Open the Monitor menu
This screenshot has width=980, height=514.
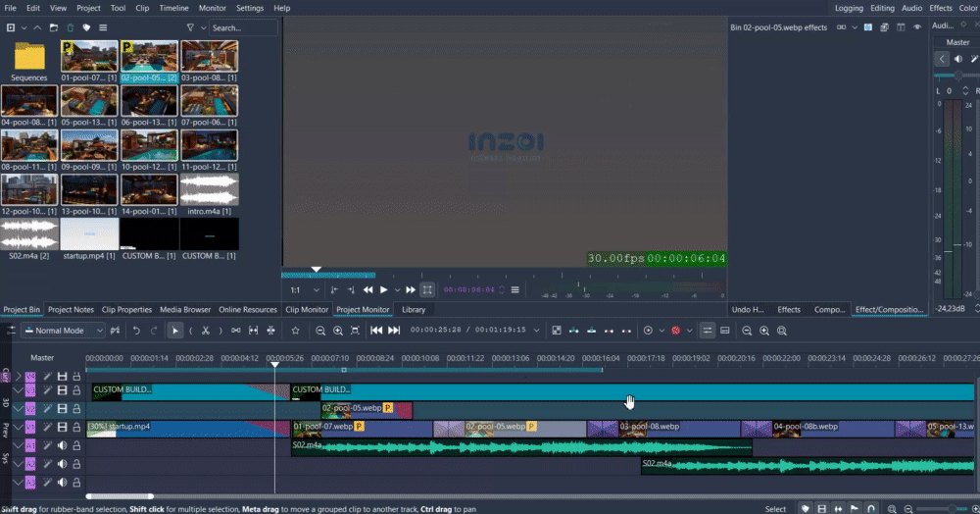[213, 8]
